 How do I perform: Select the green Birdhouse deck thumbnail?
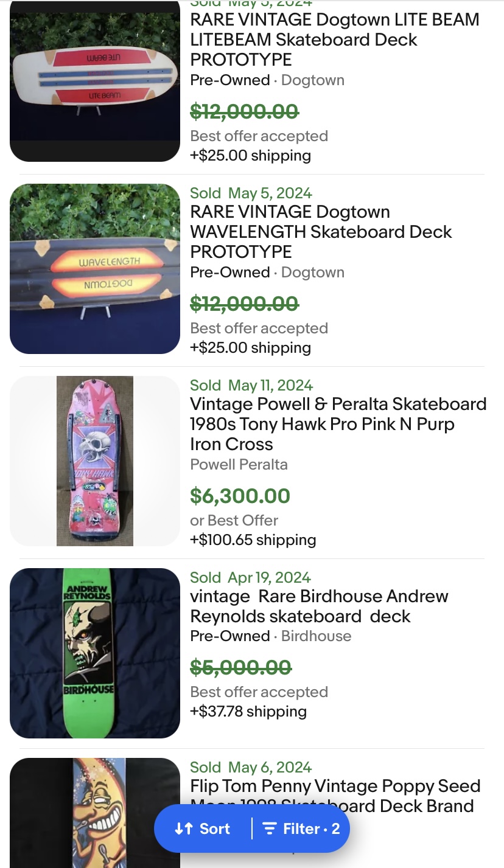(95, 653)
